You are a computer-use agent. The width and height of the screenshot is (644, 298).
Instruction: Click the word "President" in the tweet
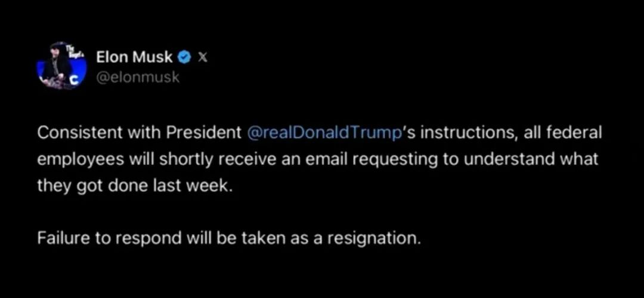pyautogui.click(x=204, y=133)
